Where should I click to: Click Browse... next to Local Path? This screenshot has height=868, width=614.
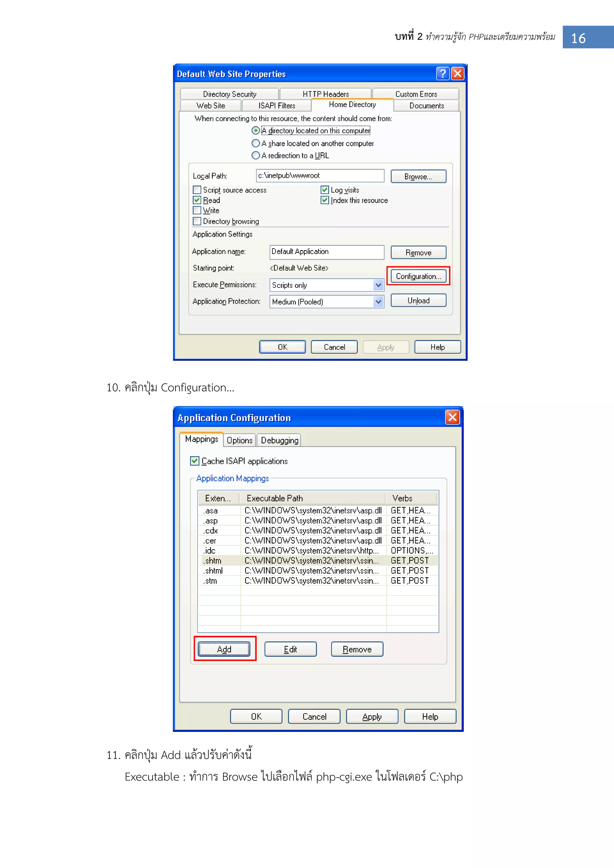tap(418, 177)
